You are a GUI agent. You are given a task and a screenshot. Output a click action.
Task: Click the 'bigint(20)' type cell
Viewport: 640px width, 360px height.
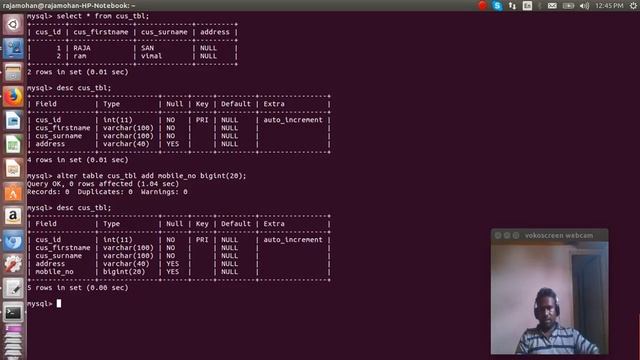coord(124,272)
